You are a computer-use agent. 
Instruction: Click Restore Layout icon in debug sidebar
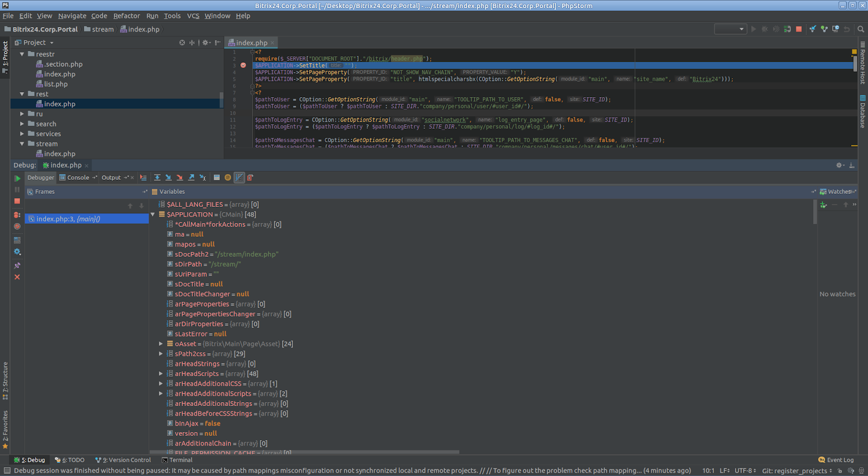[17, 240]
